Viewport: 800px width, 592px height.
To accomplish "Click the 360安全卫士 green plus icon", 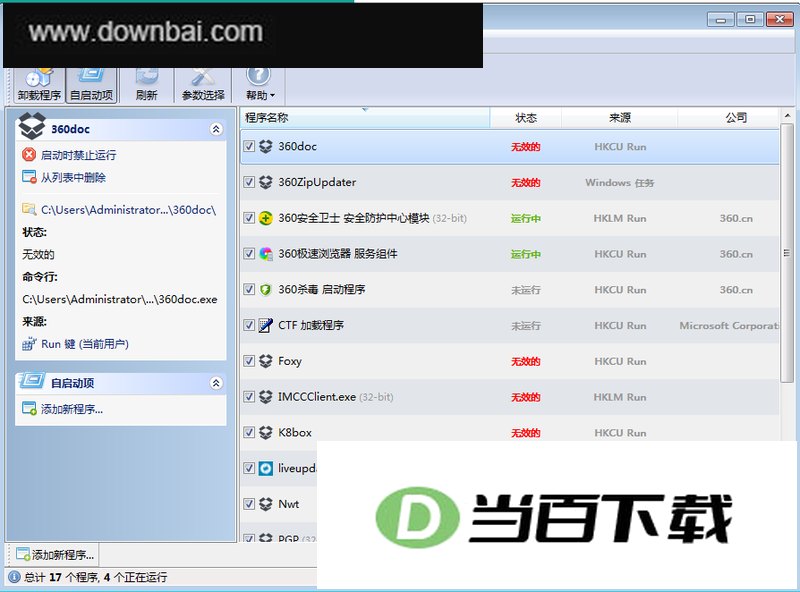I will pos(266,218).
